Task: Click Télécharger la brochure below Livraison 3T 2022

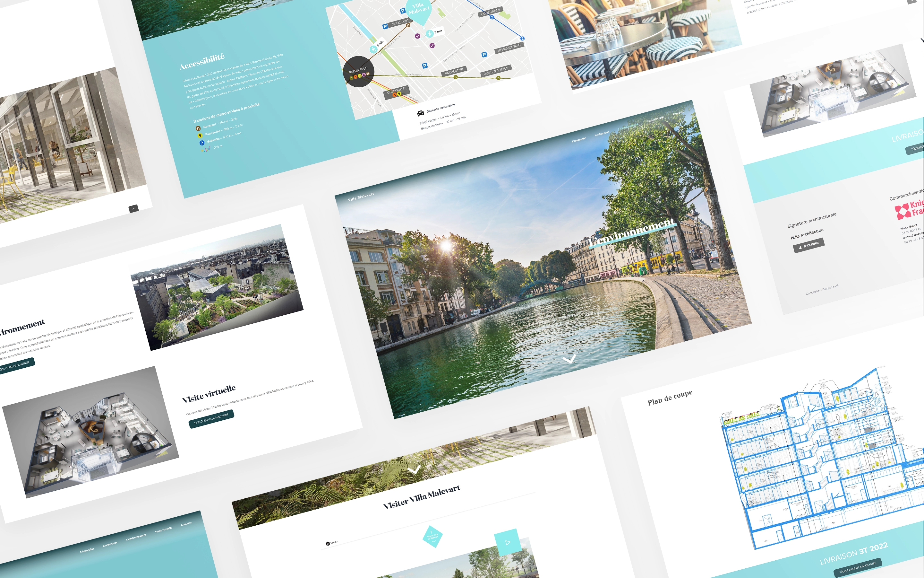Action: click(858, 567)
